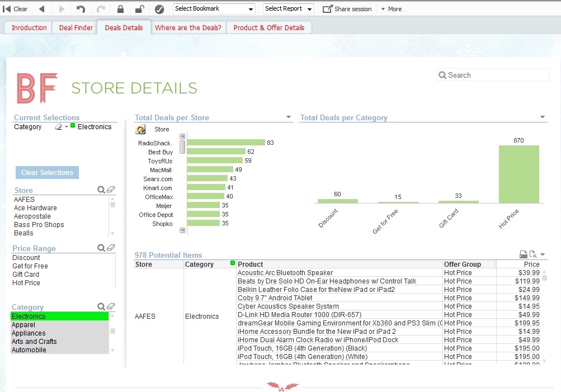Open the Total Deals per Category chart menu arrow
The width and height of the screenshot is (561, 392).
coord(543,117)
